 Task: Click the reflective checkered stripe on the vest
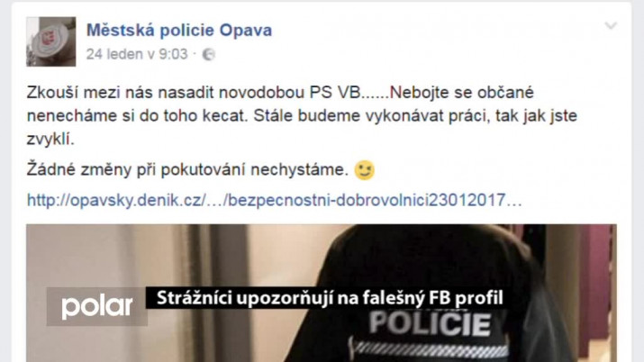pos(431,348)
